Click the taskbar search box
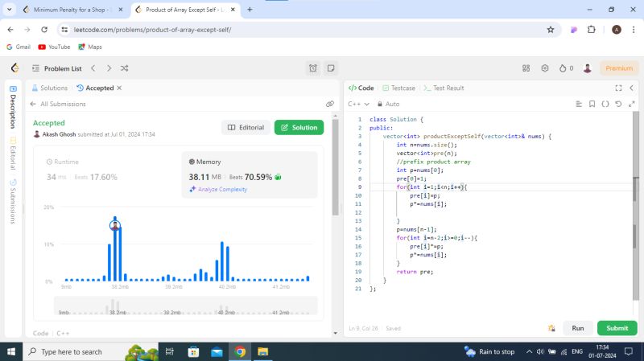 tap(90, 351)
